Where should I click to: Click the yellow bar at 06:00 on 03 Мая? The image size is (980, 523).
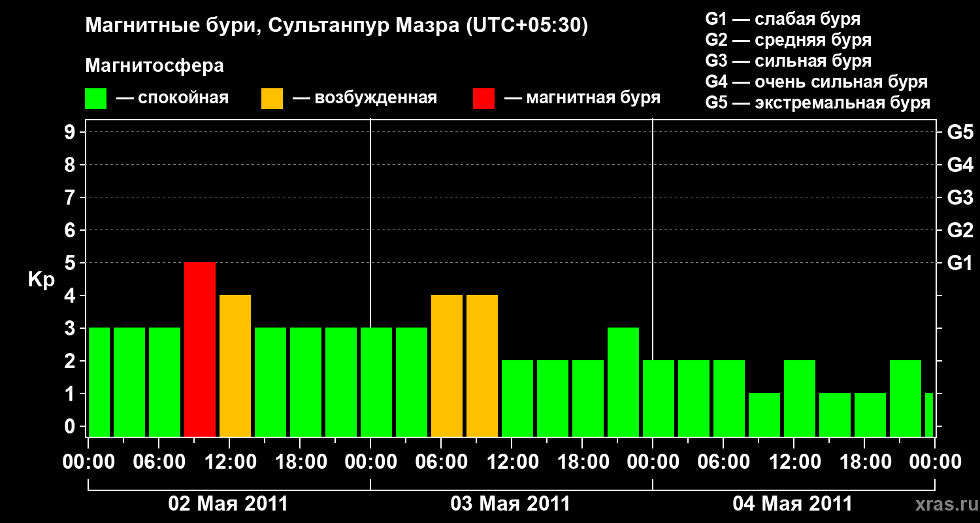click(447, 365)
